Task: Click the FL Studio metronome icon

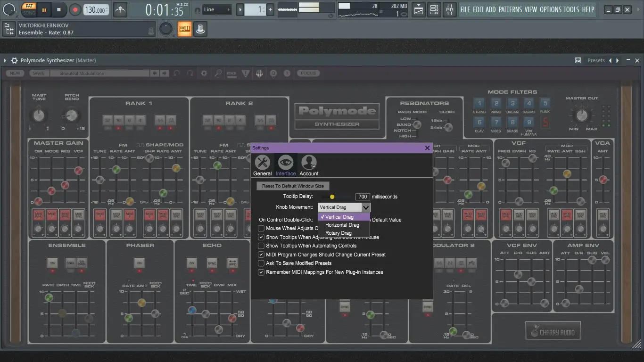Action: coord(120,9)
